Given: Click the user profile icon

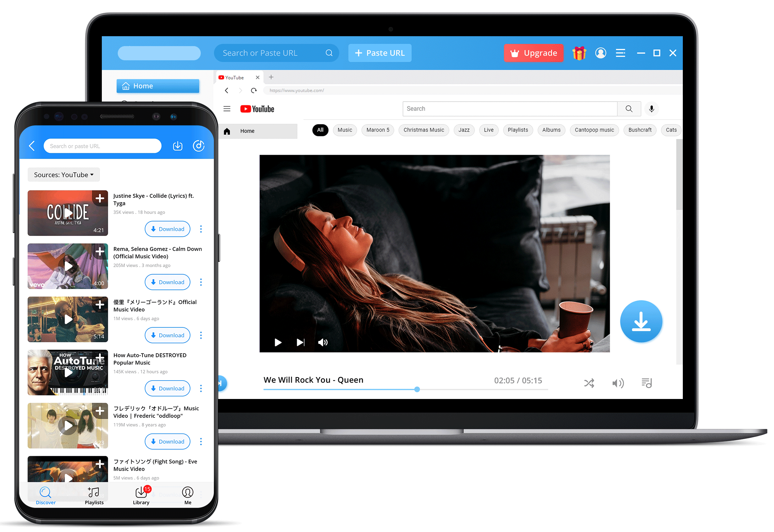Looking at the screenshot, I should click(600, 52).
